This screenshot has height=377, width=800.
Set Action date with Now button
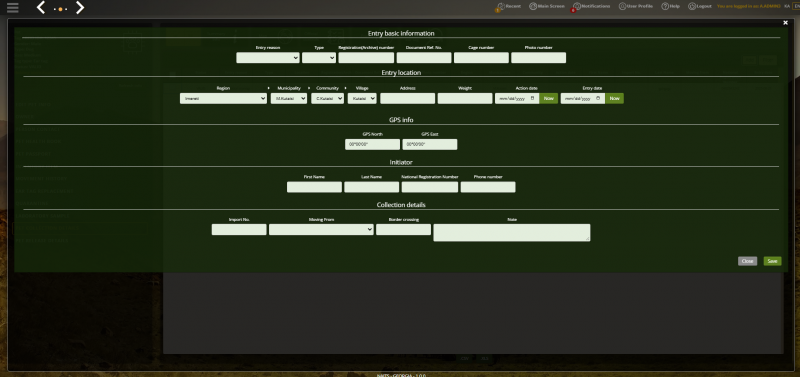tap(548, 98)
